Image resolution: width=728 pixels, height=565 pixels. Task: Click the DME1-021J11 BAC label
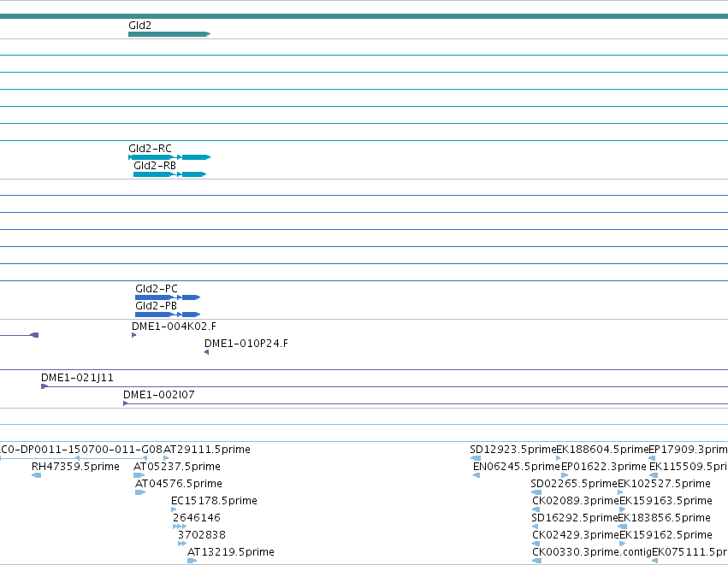pos(77,378)
